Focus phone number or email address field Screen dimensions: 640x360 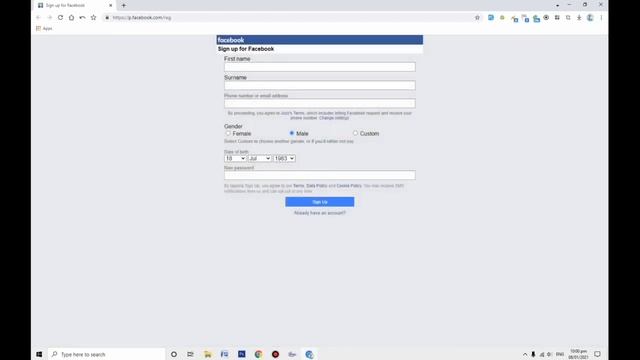(x=320, y=103)
